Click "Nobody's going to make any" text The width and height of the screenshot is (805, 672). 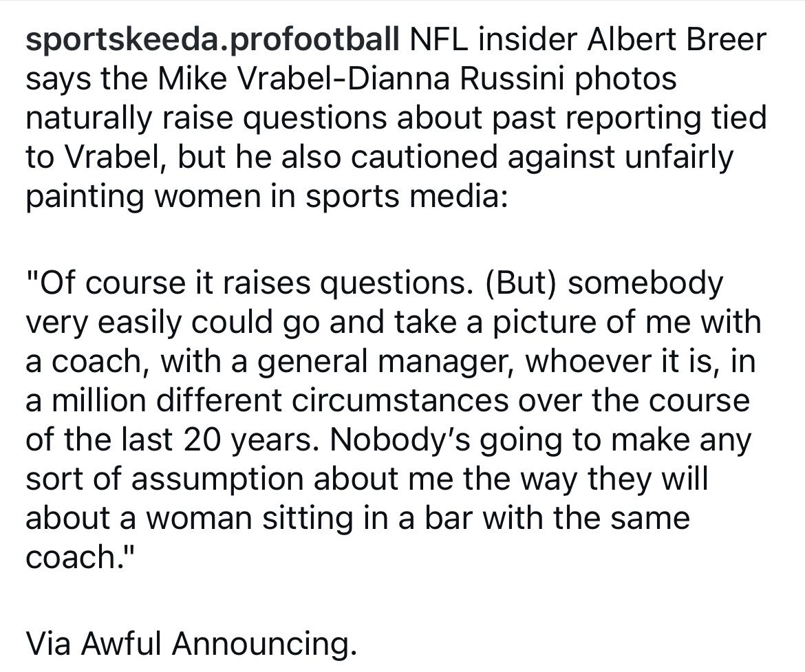point(540,440)
